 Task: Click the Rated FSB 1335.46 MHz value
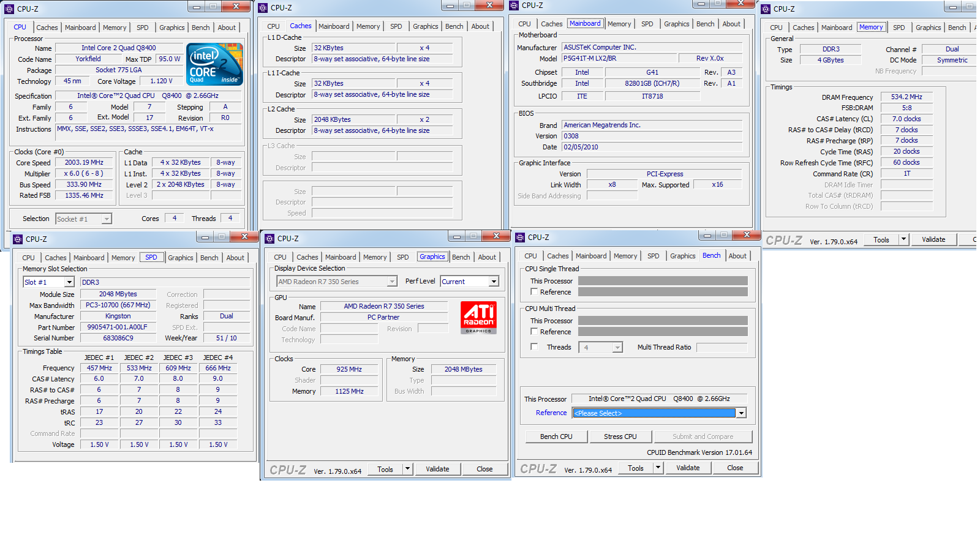pos(84,195)
